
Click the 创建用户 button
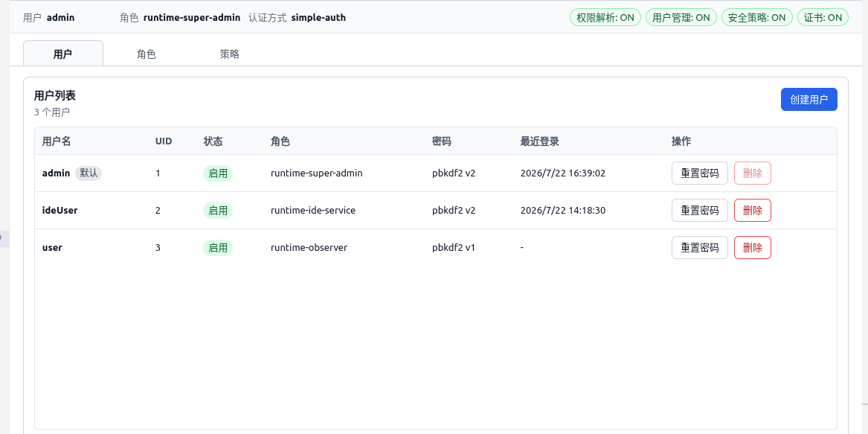tap(808, 100)
